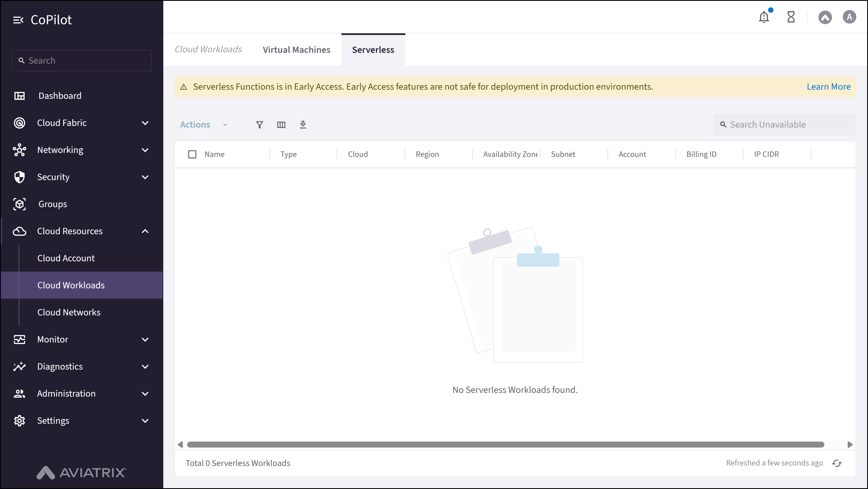The image size is (868, 489).
Task: Switch to the Virtual Machines tab
Action: click(296, 50)
